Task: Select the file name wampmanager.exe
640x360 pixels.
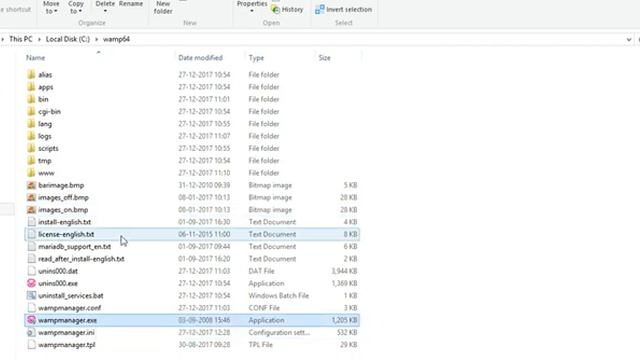Action: [x=67, y=320]
